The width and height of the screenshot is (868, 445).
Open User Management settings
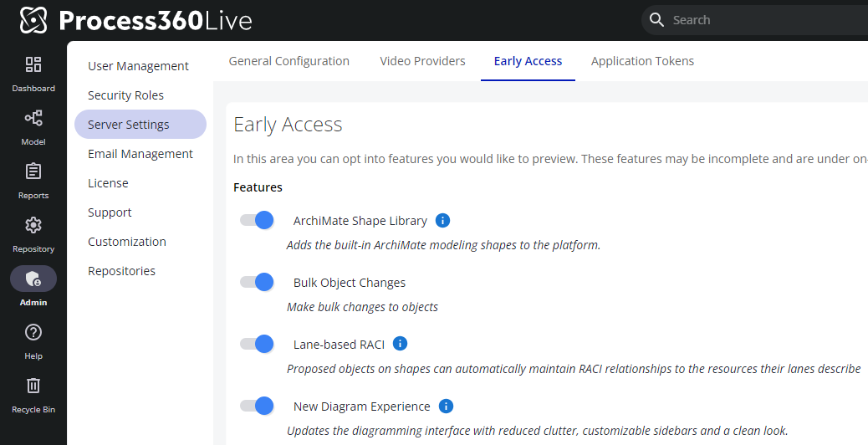[x=138, y=66]
